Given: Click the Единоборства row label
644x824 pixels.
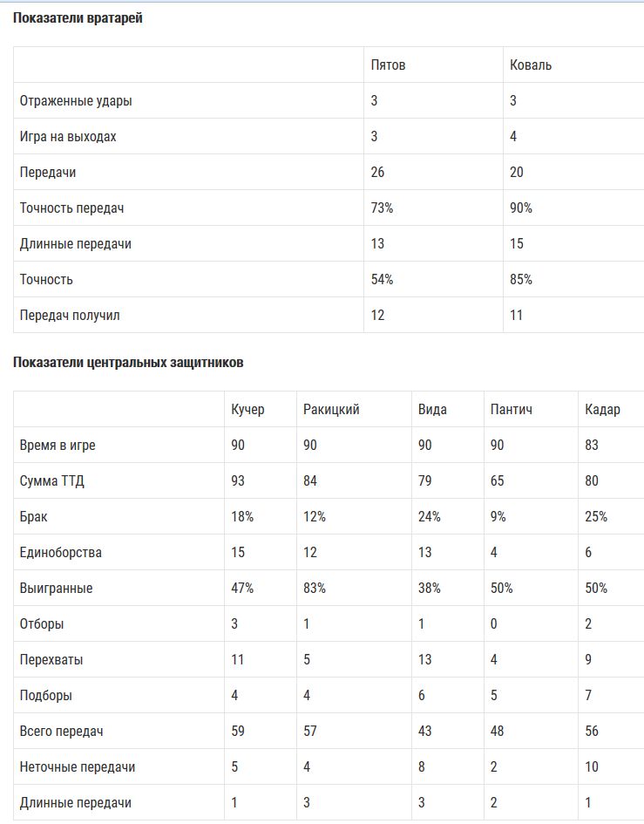Looking at the screenshot, I should [x=61, y=553].
